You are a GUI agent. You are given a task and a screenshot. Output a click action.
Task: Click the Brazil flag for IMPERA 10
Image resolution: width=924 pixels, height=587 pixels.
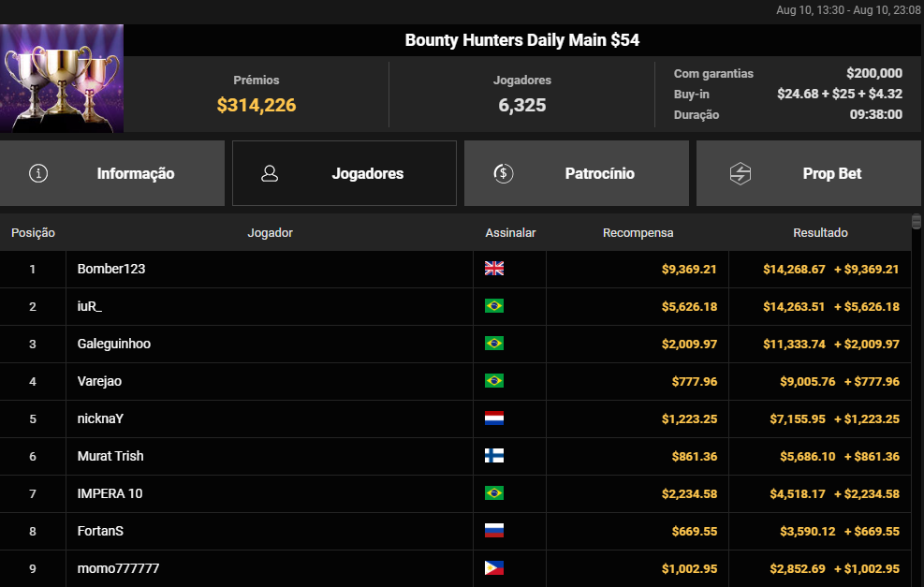click(x=493, y=493)
